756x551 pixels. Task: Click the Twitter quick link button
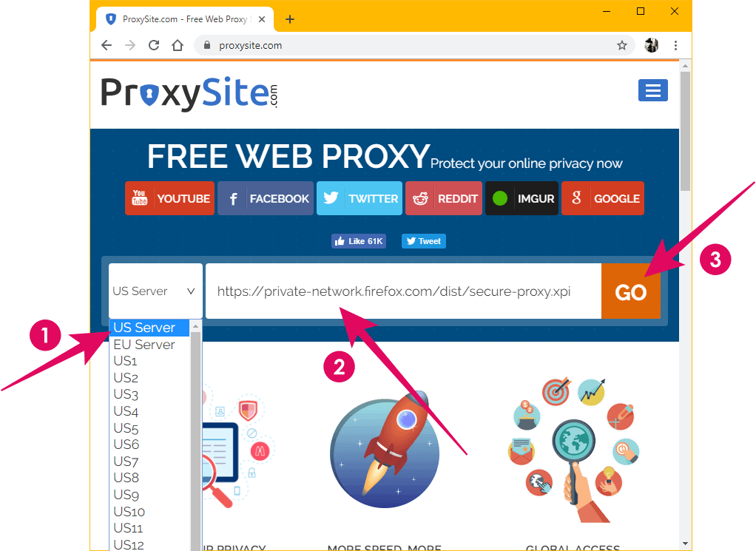pos(360,198)
